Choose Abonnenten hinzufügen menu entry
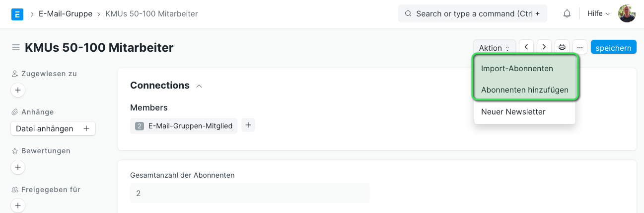 525,90
